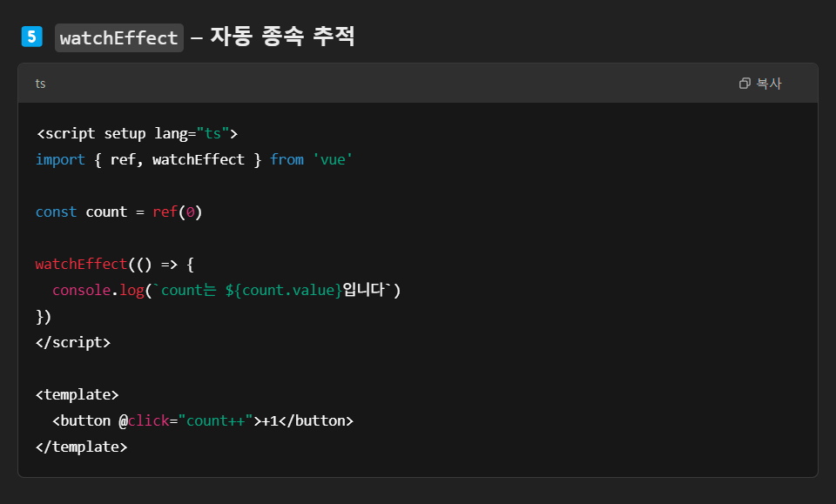Click the from keyword in the import
Image resolution: width=836 pixels, height=504 pixels.
pyautogui.click(x=287, y=160)
